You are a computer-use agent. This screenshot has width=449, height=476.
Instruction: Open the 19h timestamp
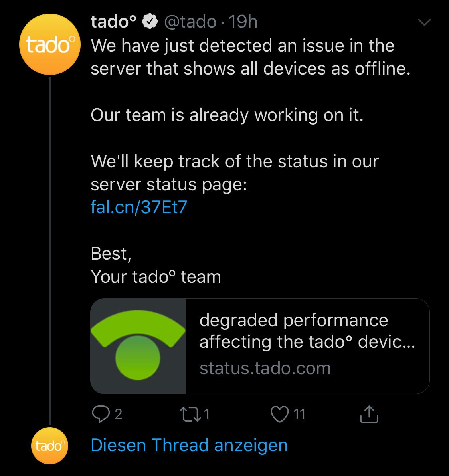[243, 22]
